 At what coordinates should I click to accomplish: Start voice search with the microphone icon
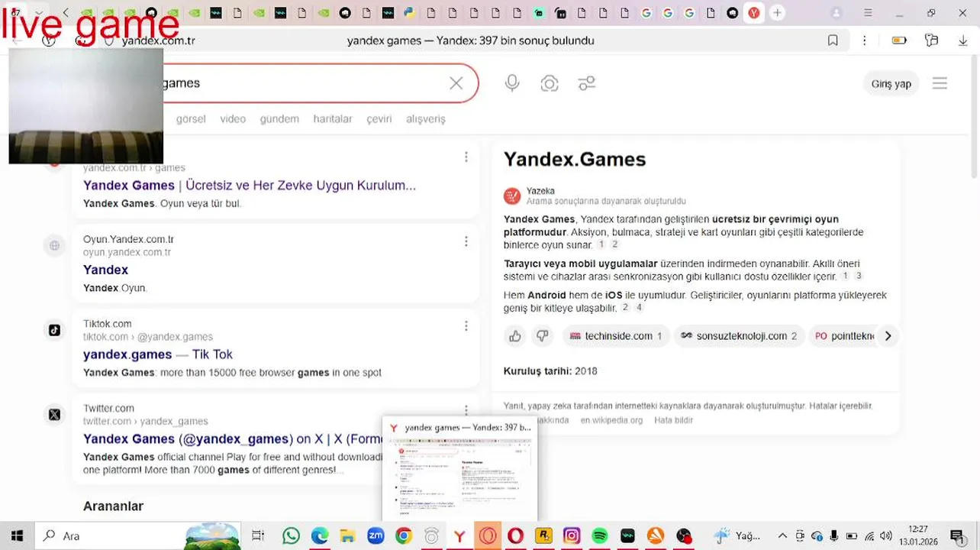(512, 83)
